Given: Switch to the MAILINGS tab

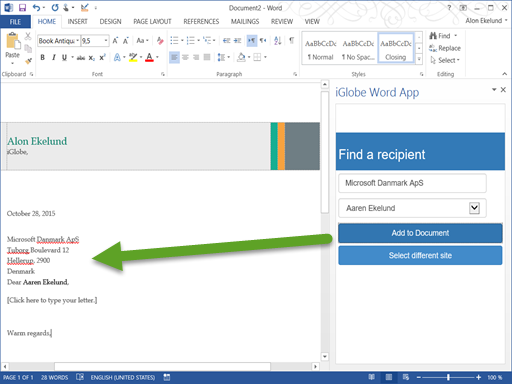Looking at the screenshot, I should tap(245, 22).
